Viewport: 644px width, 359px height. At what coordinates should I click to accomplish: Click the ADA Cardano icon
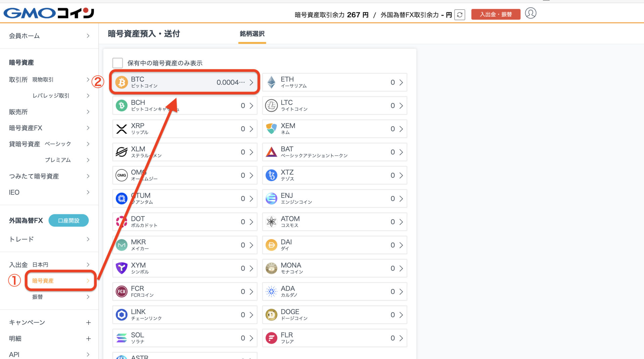click(271, 291)
